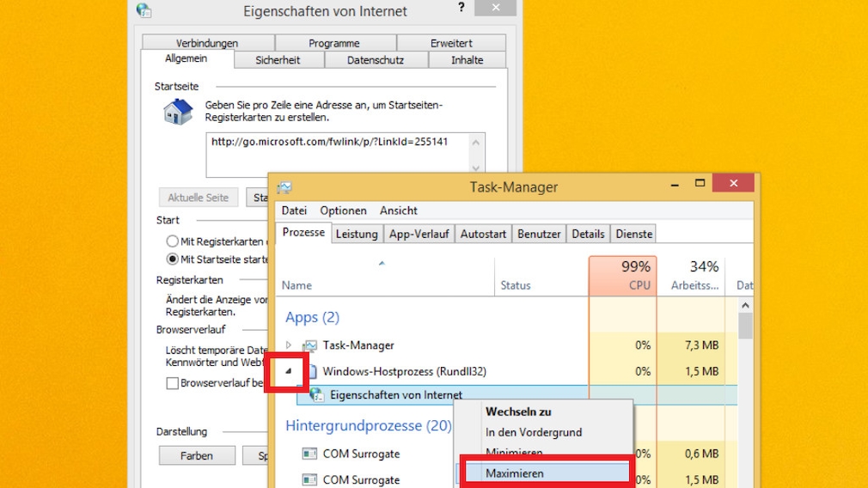This screenshot has width=868, height=488.
Task: Select the 'Mit Startseite starten' radio button
Action: (172, 259)
